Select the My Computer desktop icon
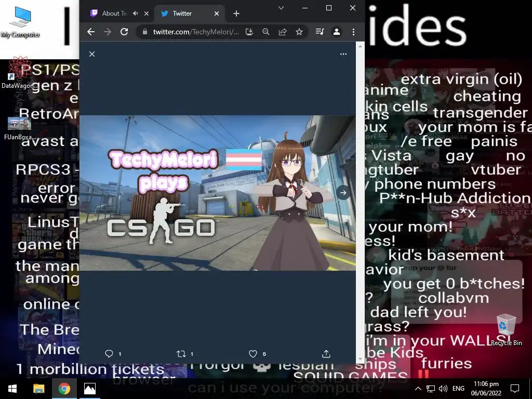The width and height of the screenshot is (532, 399). [20, 22]
